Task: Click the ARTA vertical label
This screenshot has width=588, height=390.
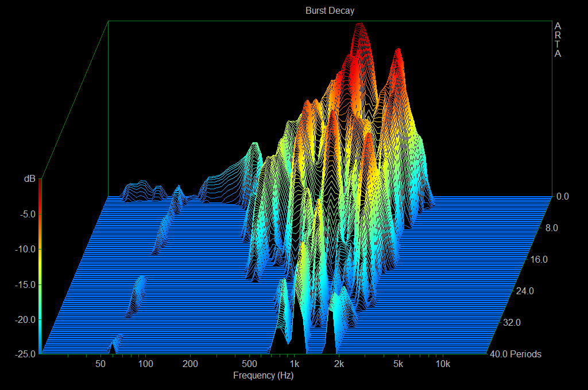Action: tap(558, 40)
